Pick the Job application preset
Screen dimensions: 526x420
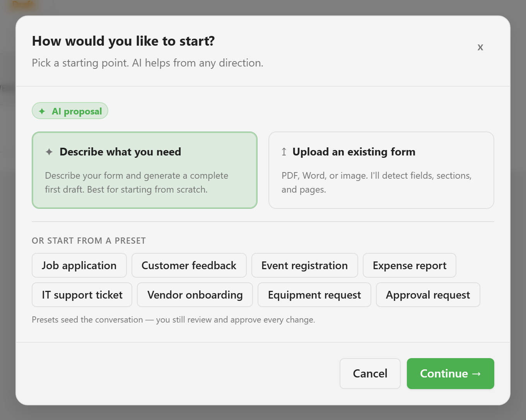[x=79, y=265]
